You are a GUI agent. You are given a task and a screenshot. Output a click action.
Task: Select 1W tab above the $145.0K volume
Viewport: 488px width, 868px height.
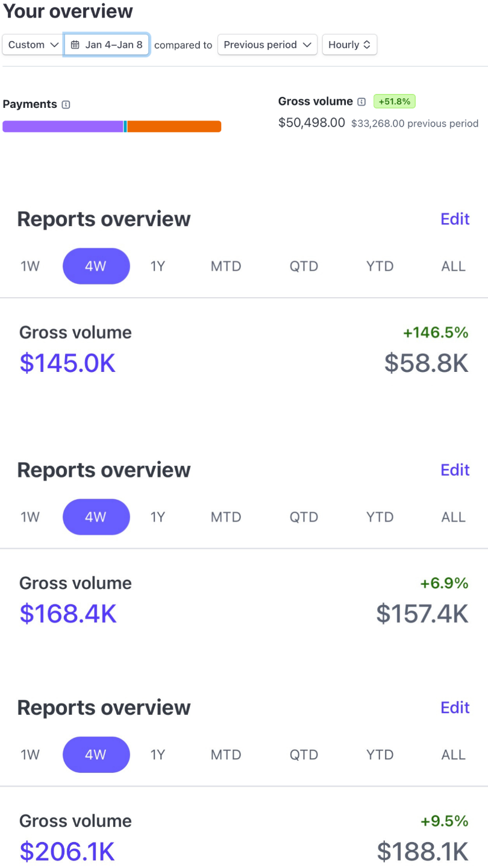pos(30,266)
